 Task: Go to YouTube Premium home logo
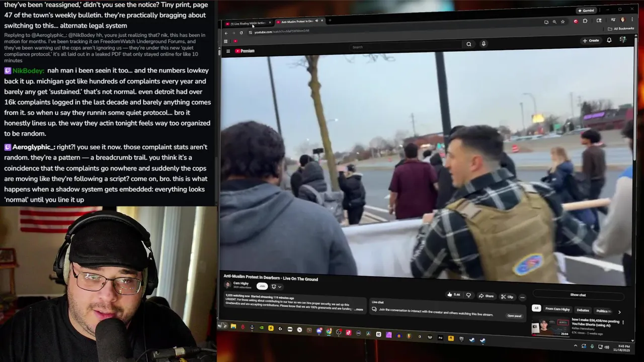pyautogui.click(x=245, y=51)
